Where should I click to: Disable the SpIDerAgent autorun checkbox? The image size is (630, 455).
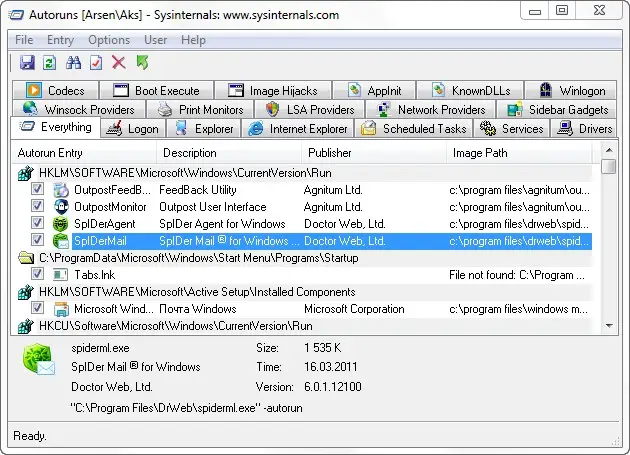tap(37, 223)
